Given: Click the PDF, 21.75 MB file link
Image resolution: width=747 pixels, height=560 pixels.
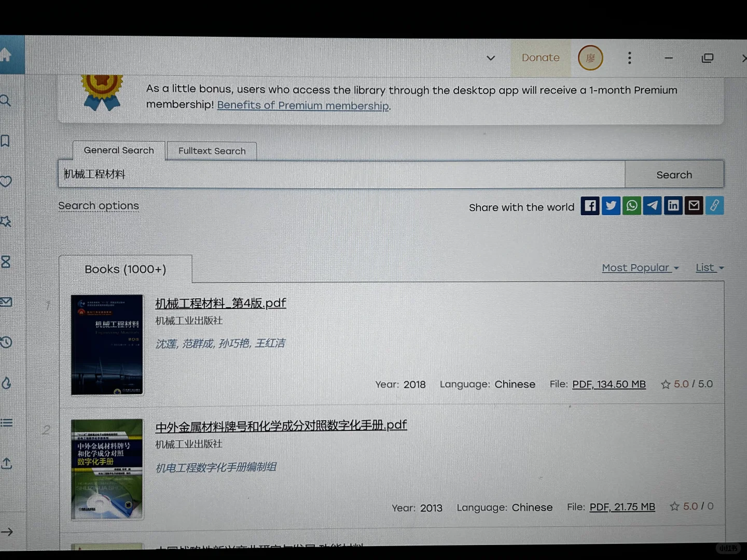Looking at the screenshot, I should pos(622,507).
